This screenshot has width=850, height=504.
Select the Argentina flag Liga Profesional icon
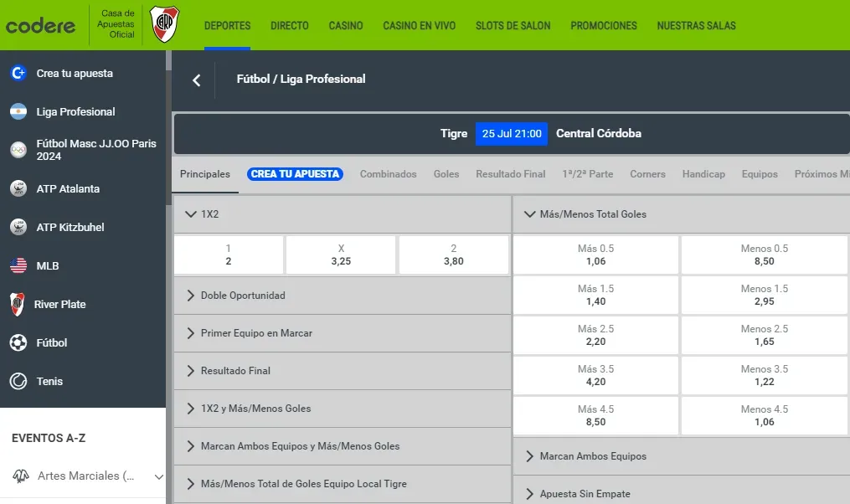18,112
